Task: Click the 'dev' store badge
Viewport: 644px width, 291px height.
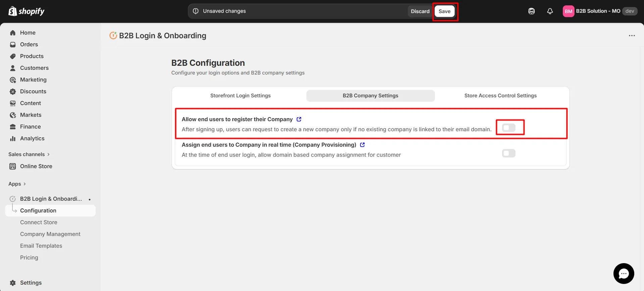Action: [x=630, y=11]
